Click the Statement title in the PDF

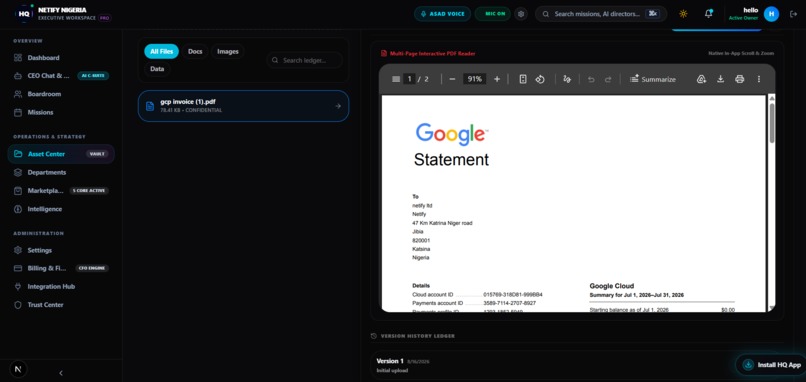point(451,159)
